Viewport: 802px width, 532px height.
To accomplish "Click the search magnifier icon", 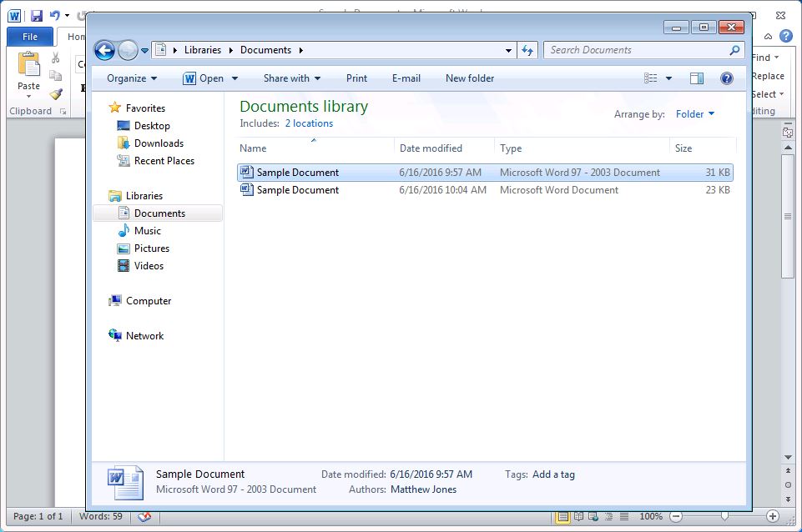I will 734,50.
